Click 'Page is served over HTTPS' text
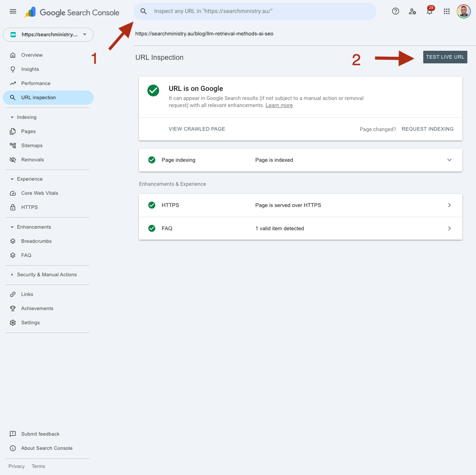This screenshot has width=476, height=475. click(288, 205)
